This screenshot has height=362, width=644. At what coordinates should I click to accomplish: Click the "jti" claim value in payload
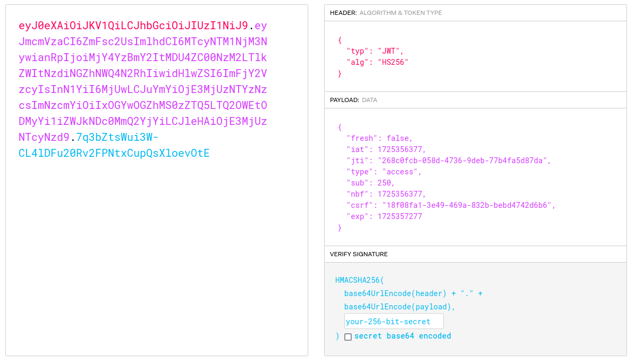coord(464,161)
